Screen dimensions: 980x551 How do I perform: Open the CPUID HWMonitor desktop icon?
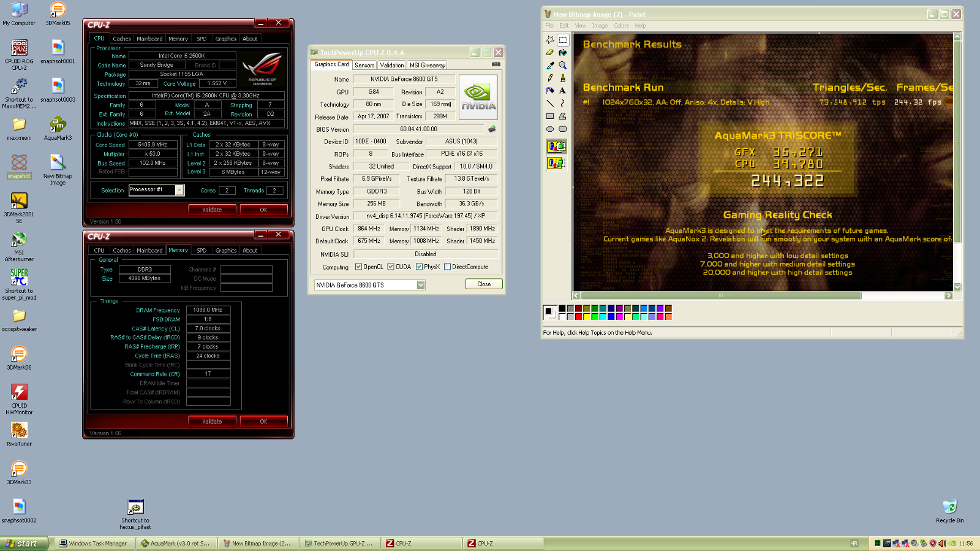pos(19,400)
